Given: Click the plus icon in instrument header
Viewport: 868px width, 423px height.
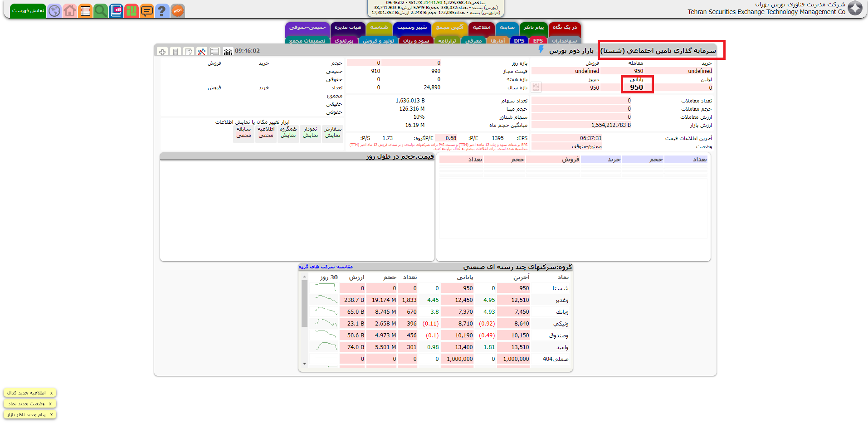Looking at the screenshot, I should [x=163, y=51].
